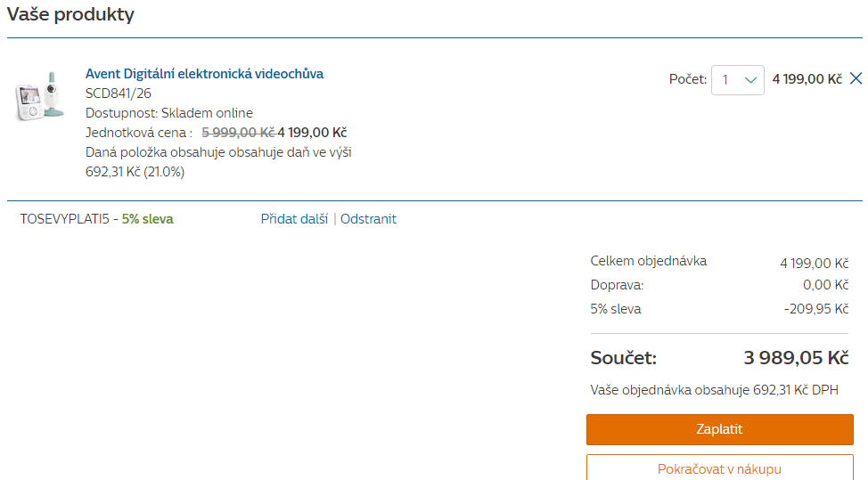Remove the product with the X icon
The width and height of the screenshot is (868, 480).
[x=856, y=78]
